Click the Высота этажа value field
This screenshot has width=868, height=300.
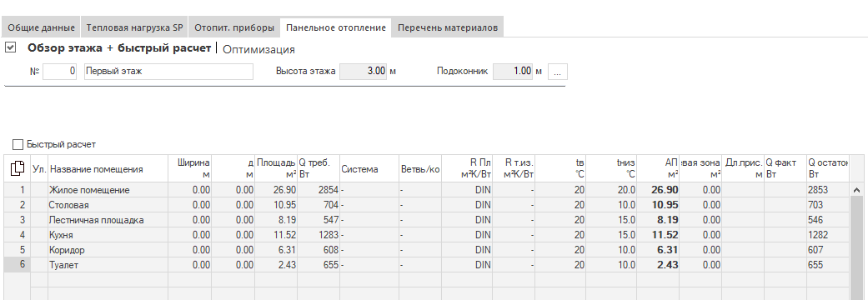point(364,72)
